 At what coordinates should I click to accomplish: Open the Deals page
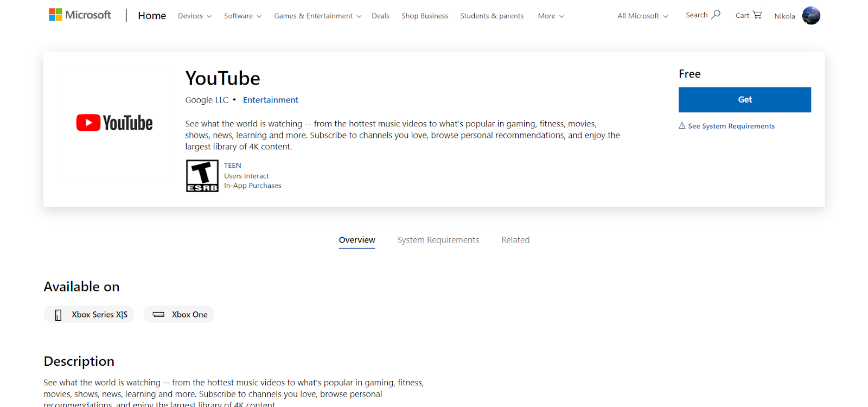380,16
